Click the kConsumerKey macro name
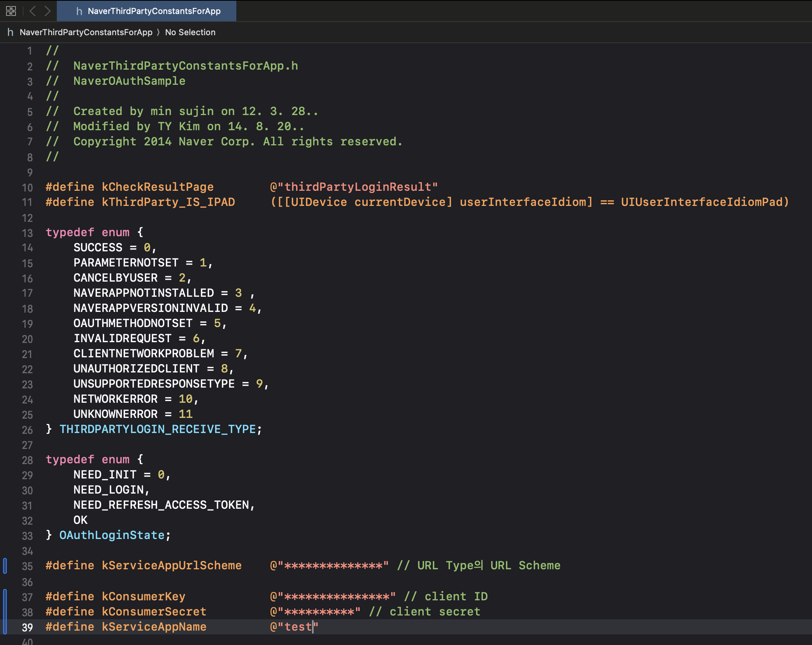812x645 pixels. pos(144,596)
